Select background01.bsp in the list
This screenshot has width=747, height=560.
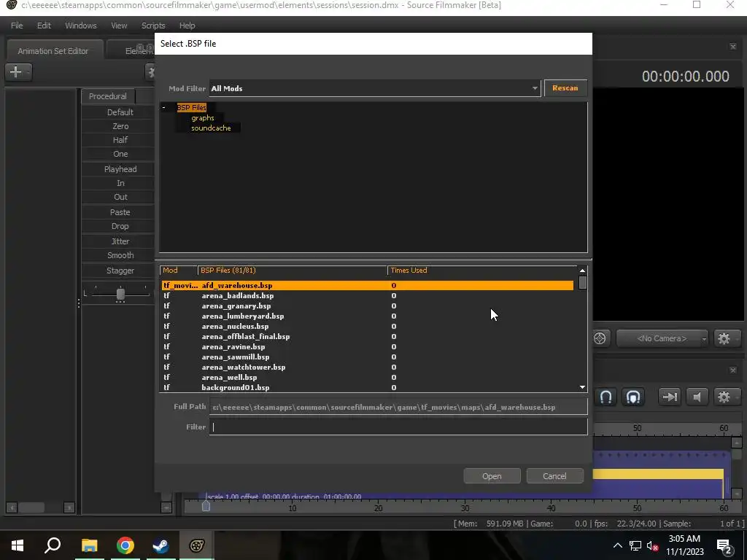tap(368, 388)
